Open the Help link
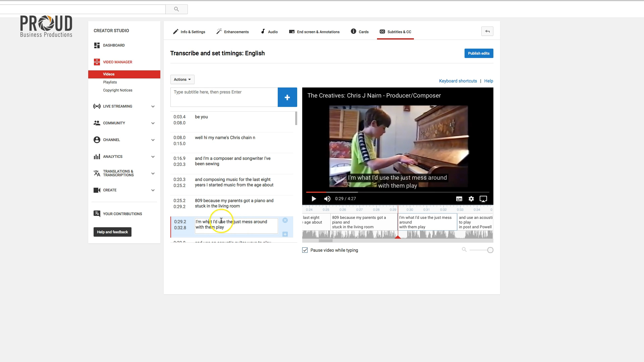 tap(488, 81)
